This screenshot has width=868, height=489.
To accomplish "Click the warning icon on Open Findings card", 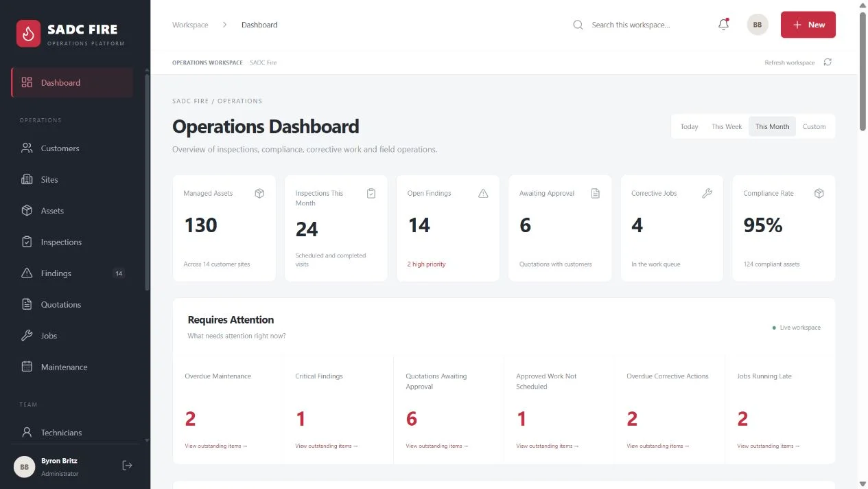I will 483,194.
